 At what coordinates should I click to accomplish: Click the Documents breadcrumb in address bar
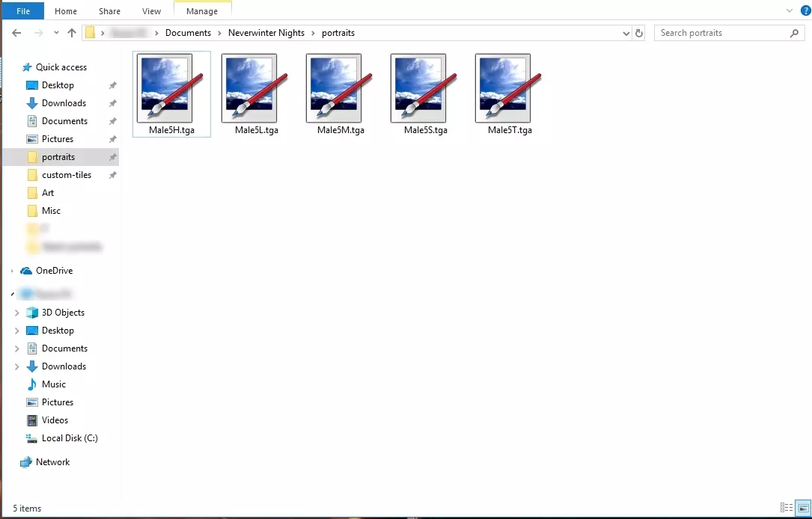188,33
